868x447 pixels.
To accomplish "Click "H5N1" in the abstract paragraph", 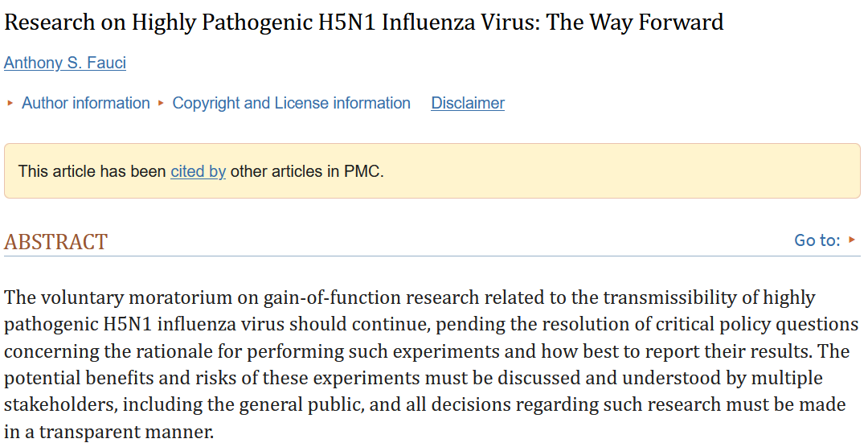I will point(127,324).
